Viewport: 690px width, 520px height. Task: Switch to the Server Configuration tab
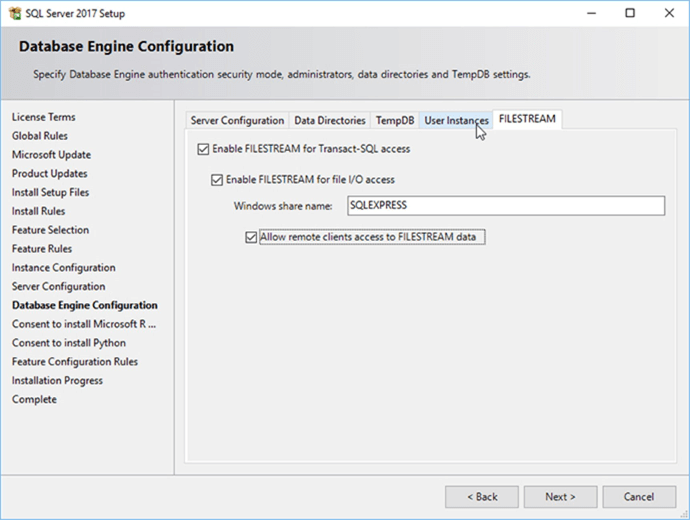(237, 121)
